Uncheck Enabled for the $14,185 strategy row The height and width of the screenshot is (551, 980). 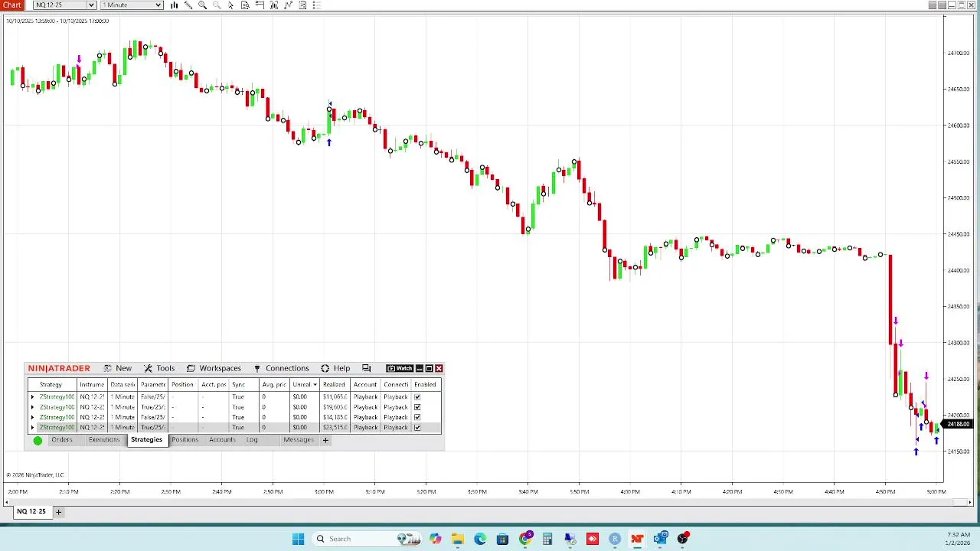click(417, 417)
